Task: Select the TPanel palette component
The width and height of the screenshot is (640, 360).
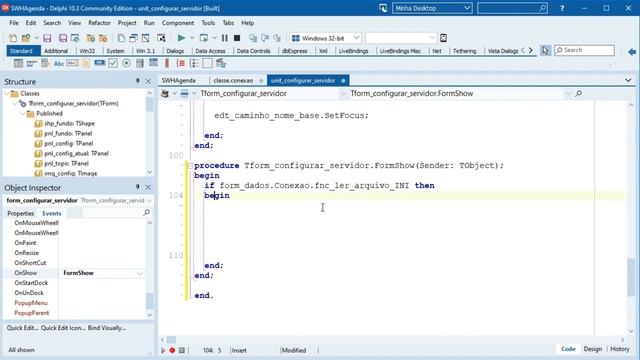Action: tap(207, 63)
